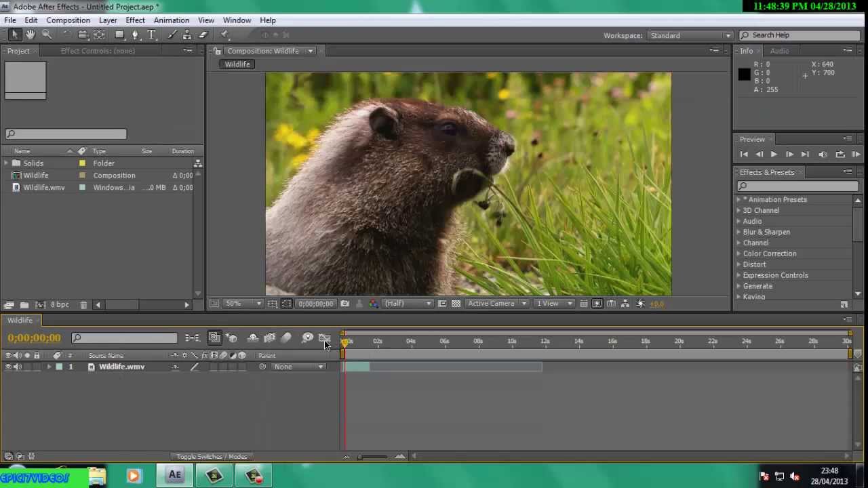Viewport: 868px width, 488px height.
Task: Open the Active Camera dropdown
Action: pos(497,304)
